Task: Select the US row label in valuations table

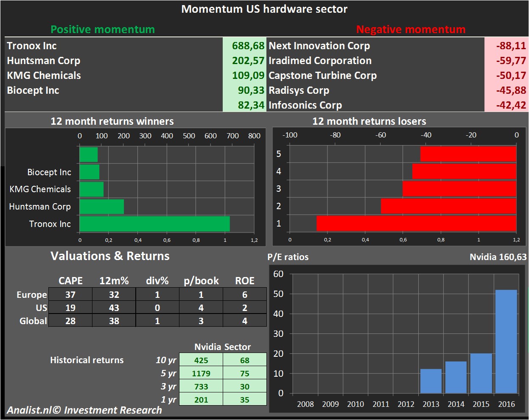Action: coord(42,308)
